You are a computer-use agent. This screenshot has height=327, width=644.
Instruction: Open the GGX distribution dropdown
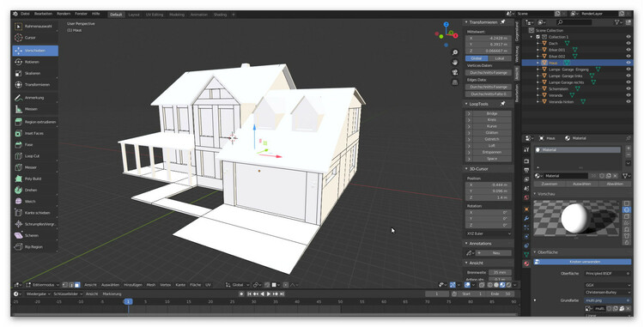[x=608, y=285]
